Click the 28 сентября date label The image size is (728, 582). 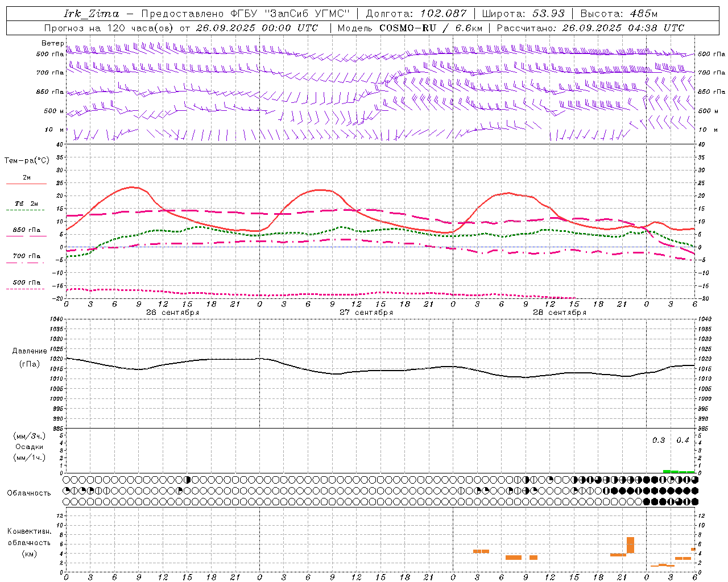click(560, 313)
